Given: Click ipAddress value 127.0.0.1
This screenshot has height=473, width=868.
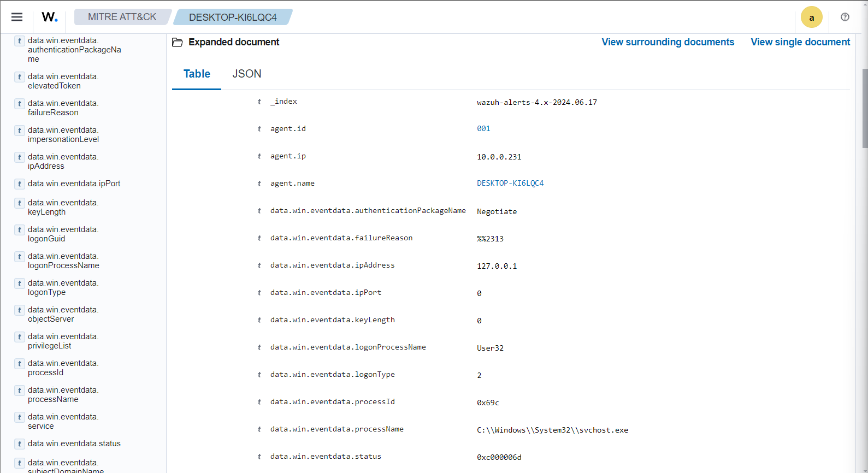Looking at the screenshot, I should [x=497, y=266].
